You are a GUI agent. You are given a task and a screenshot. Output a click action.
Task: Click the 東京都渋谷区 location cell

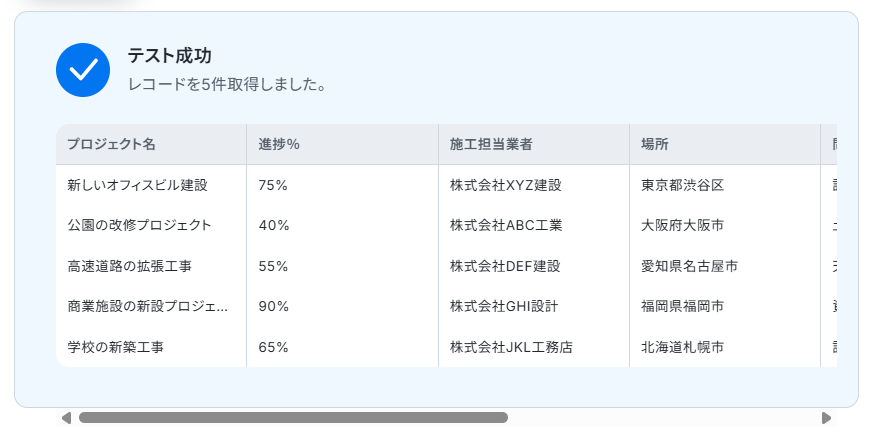[x=682, y=185]
